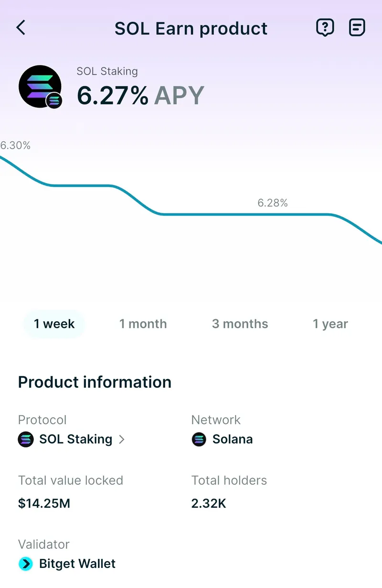Open the history notes icon

357,28
